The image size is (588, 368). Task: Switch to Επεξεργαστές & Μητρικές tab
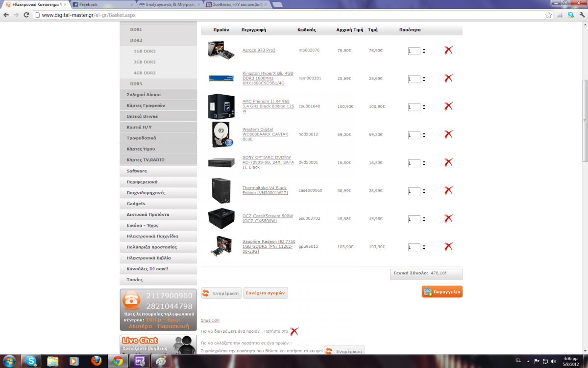[x=169, y=4]
